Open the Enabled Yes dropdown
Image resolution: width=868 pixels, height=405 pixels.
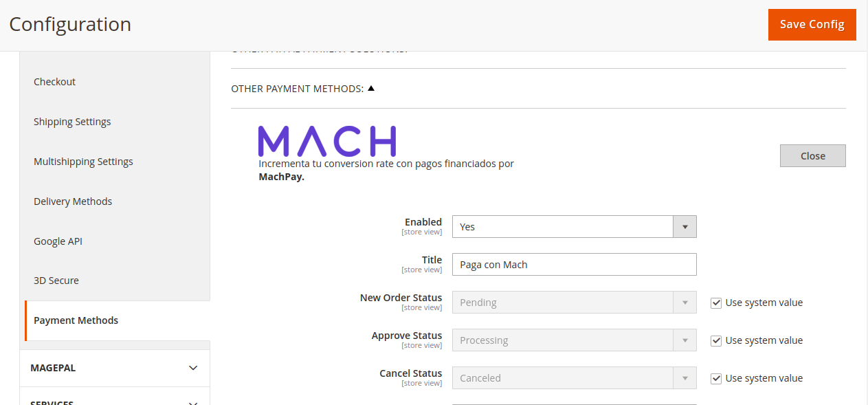pos(574,227)
